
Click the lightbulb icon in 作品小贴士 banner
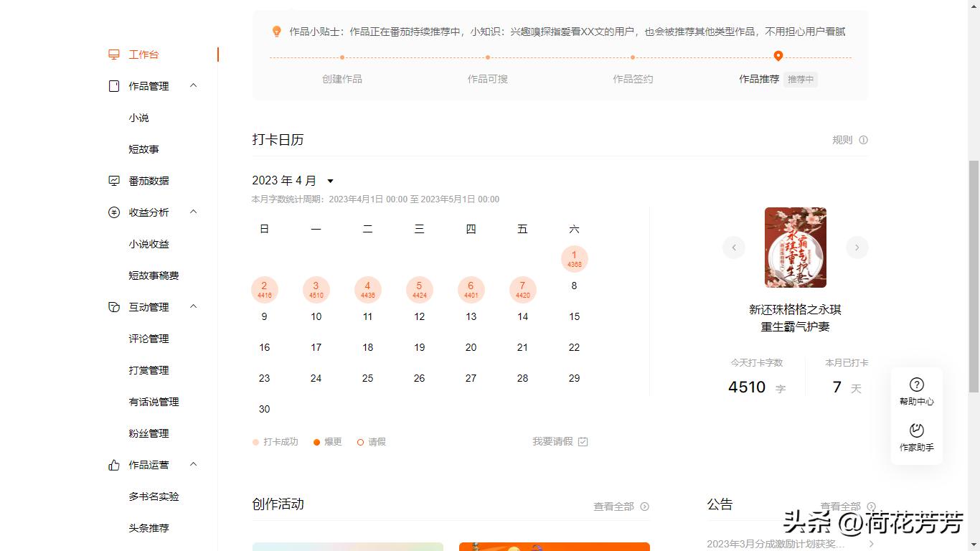pos(276,32)
